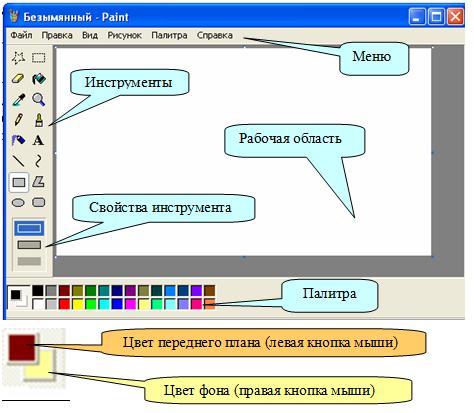The image size is (474, 413).
Task: Pick the white palette swatch
Action: [x=38, y=304]
